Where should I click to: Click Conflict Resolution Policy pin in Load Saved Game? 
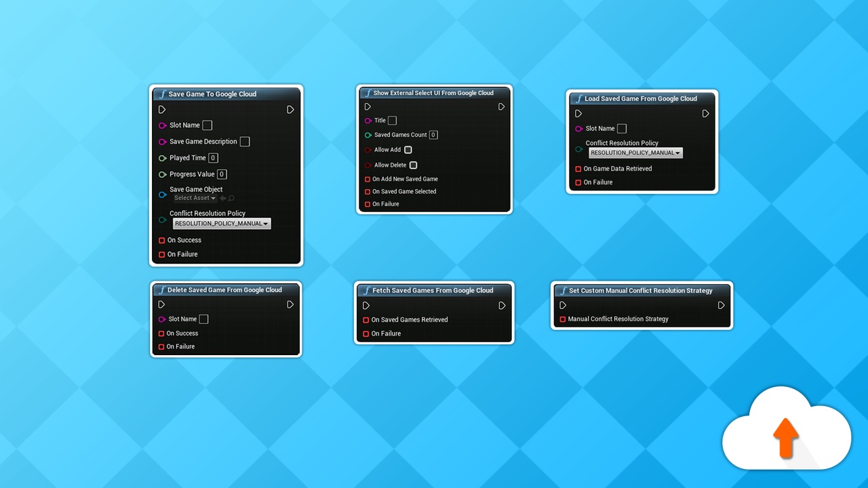(578, 149)
